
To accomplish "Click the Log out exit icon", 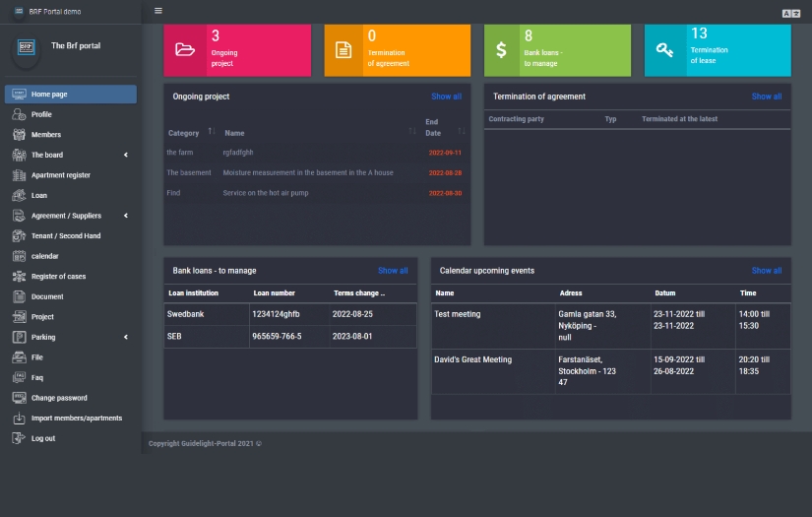I will 19,438.
